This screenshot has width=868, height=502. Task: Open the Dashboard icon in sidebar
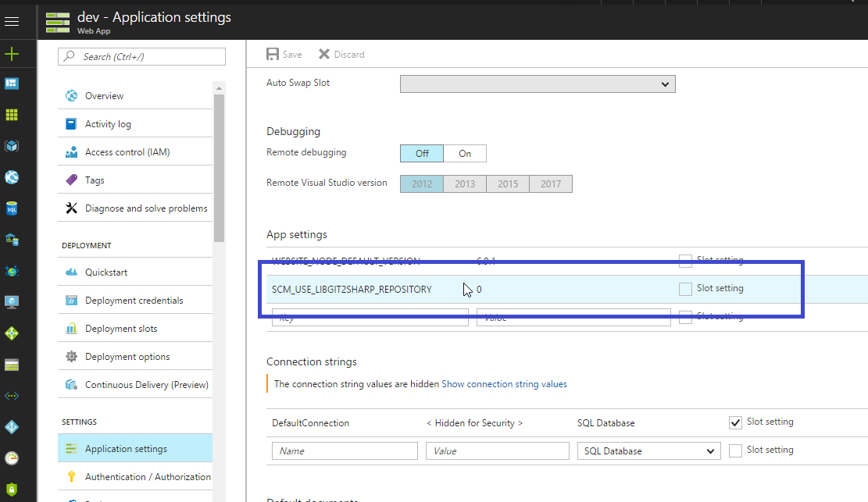pyautogui.click(x=12, y=84)
